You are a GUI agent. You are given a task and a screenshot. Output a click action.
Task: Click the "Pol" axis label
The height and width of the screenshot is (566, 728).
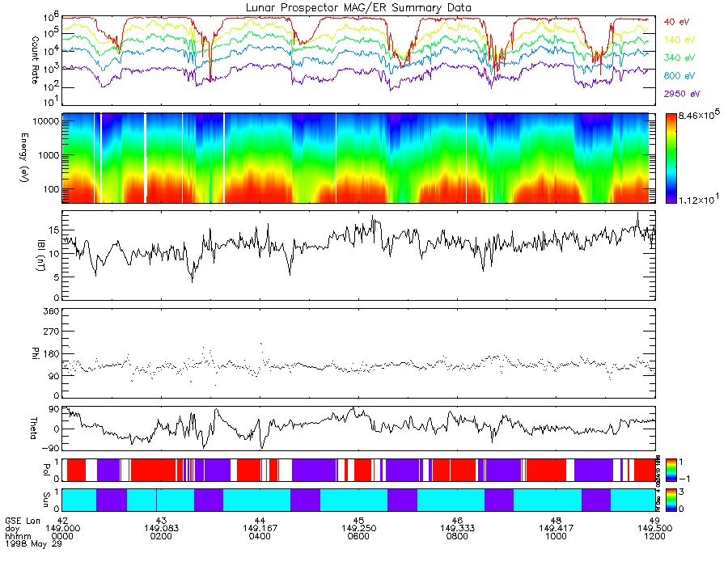(46, 470)
